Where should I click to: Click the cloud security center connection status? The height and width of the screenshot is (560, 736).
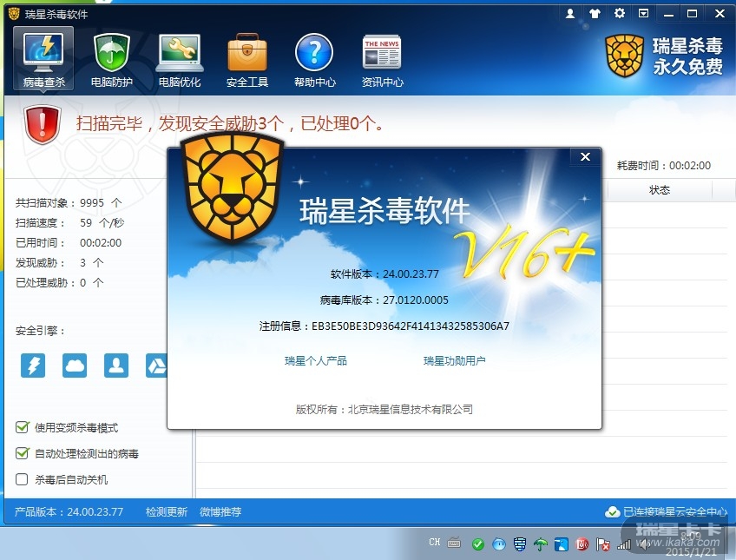click(x=667, y=511)
